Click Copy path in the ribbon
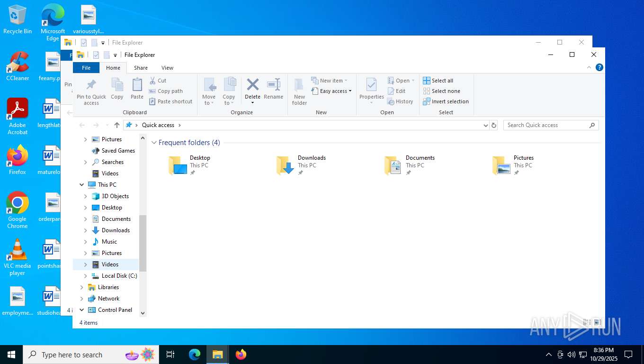The image size is (644, 364). [x=166, y=91]
